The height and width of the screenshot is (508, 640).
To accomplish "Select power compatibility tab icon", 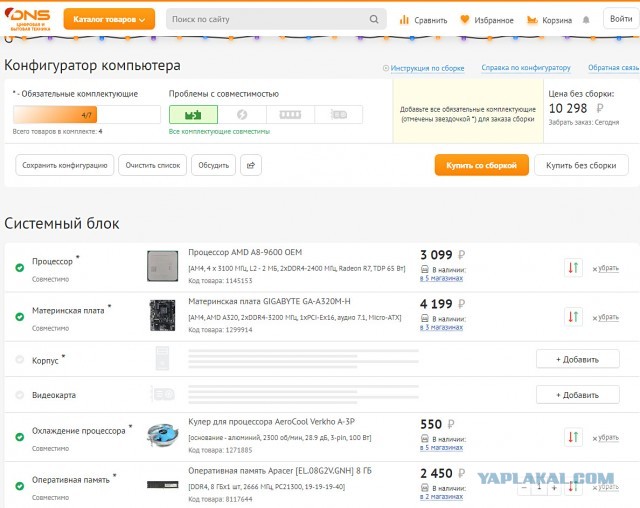I will 242,115.
